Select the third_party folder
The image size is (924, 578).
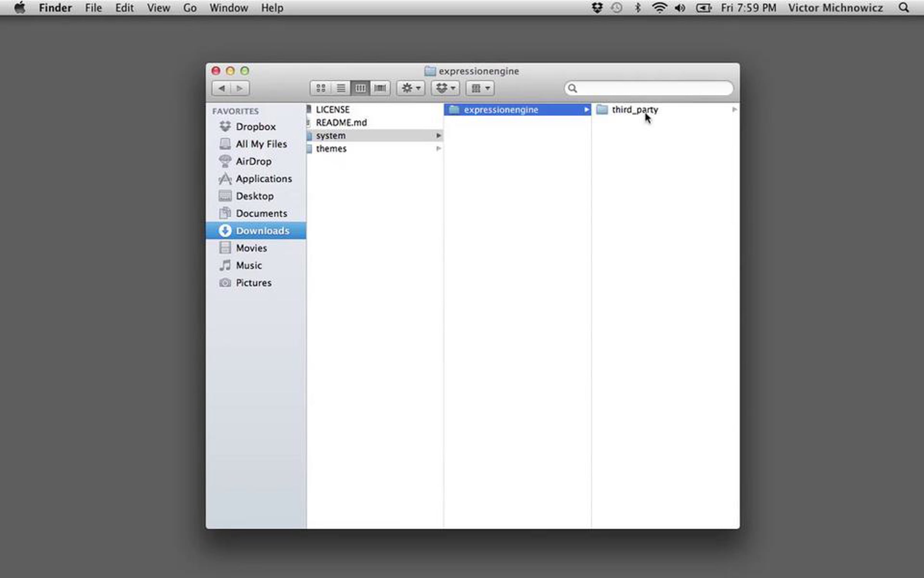tap(634, 110)
